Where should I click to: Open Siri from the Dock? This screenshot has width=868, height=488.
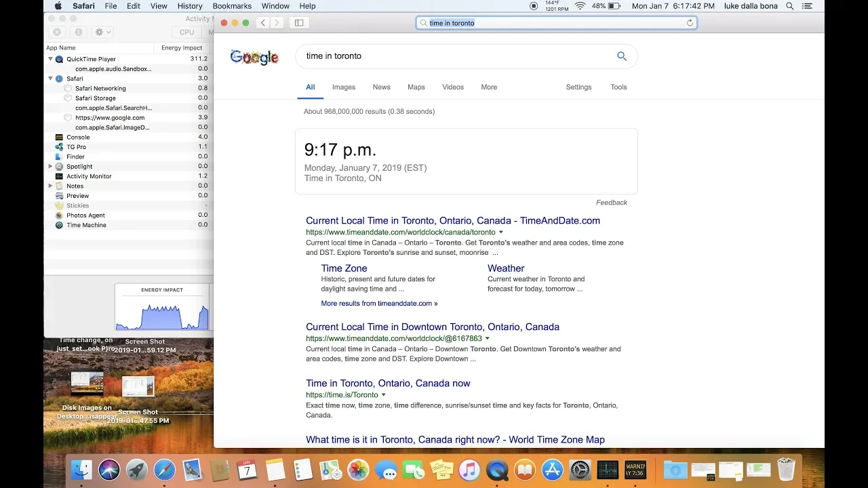point(109,470)
